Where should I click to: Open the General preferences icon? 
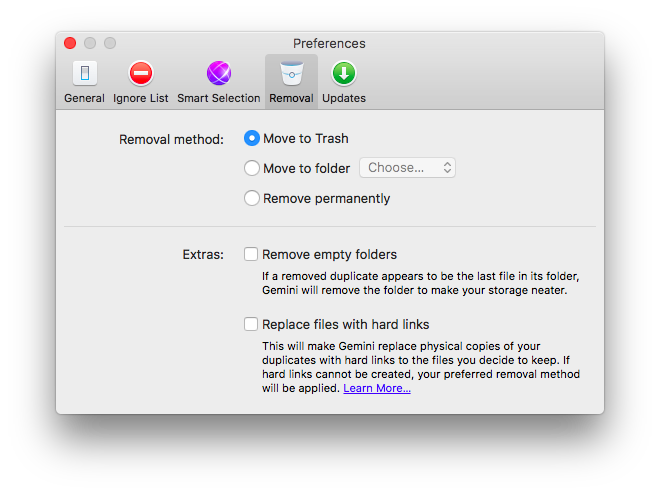pos(84,74)
